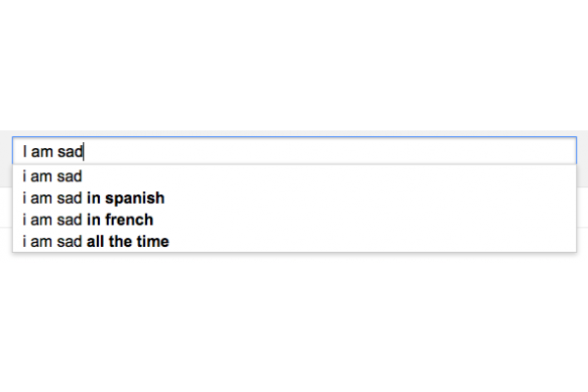The image size is (588, 392).
Task: Open the first autocomplete dropdown entry
Action: tap(294, 177)
